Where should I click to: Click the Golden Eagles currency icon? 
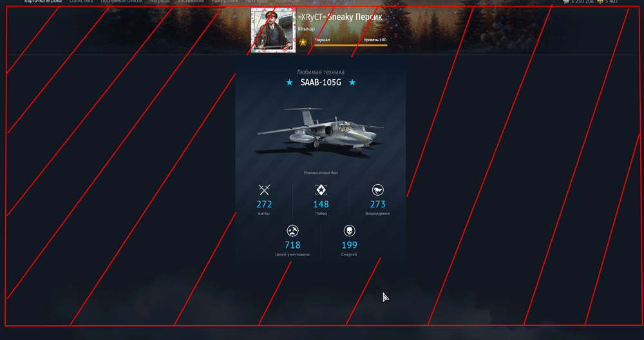coord(600,2)
